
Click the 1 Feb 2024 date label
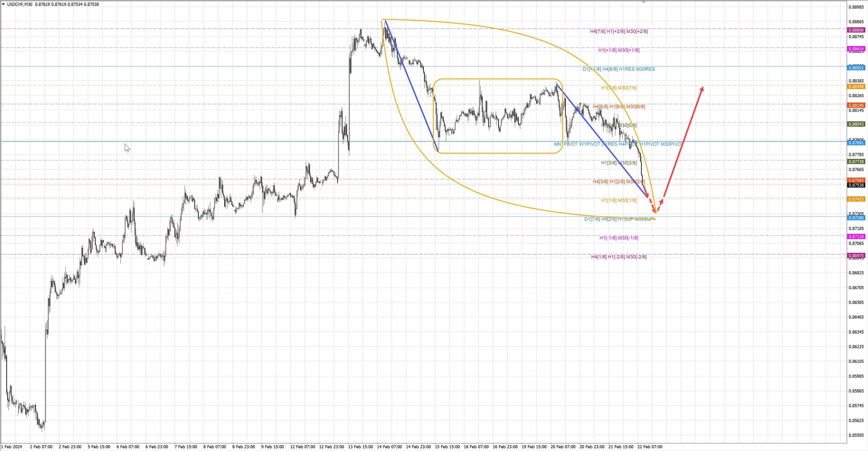coord(12,447)
